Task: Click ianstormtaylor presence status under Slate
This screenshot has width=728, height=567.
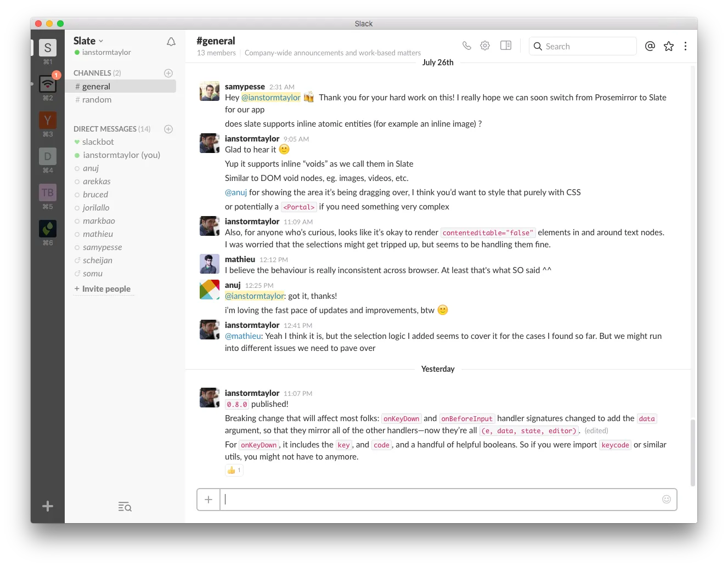Action: pyautogui.click(x=103, y=52)
